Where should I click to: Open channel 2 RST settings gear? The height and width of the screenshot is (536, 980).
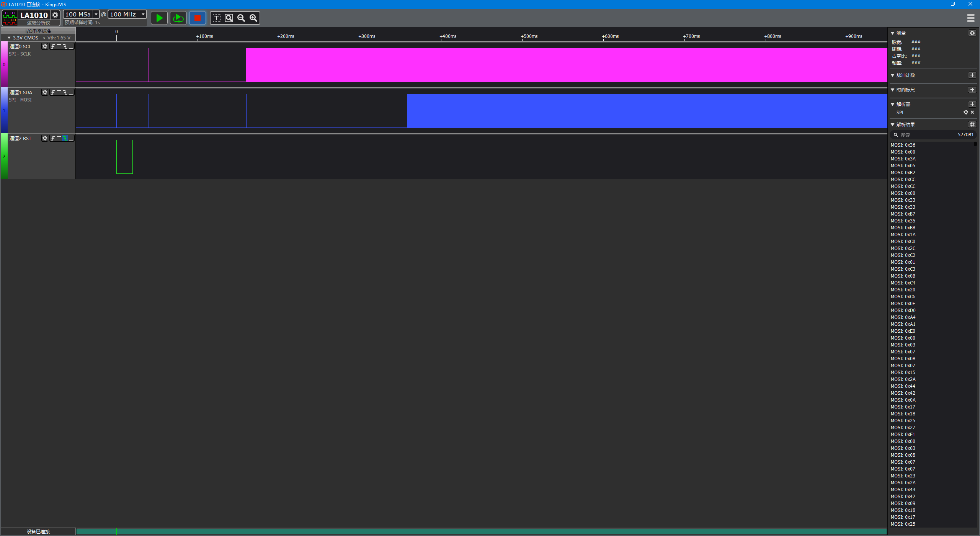coord(45,138)
